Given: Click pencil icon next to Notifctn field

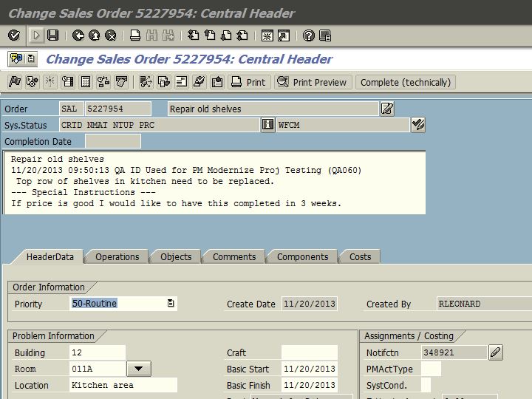Looking at the screenshot, I should [x=496, y=352].
